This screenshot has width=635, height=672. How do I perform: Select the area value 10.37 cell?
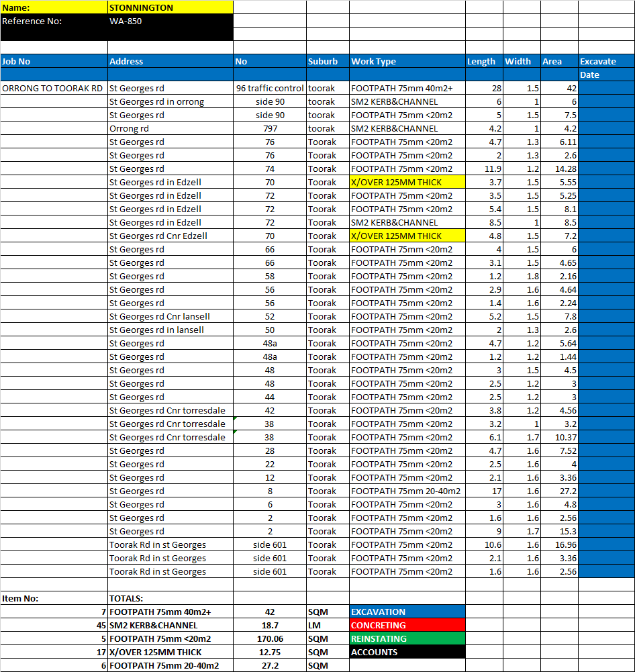[558, 437]
